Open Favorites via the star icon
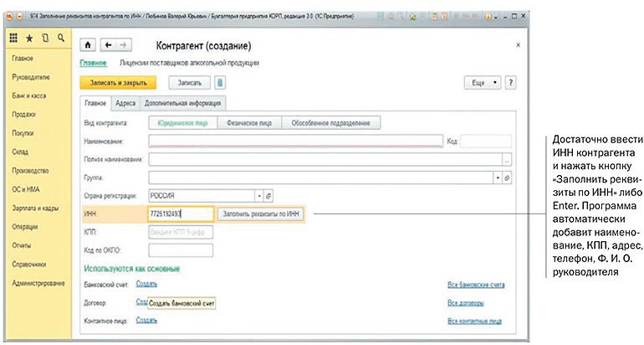 (29, 39)
